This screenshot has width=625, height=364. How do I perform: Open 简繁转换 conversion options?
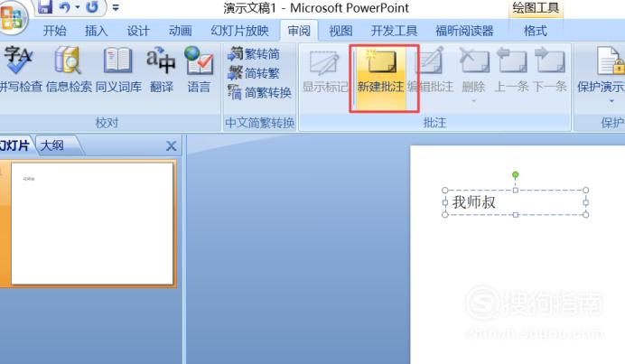coord(259,92)
